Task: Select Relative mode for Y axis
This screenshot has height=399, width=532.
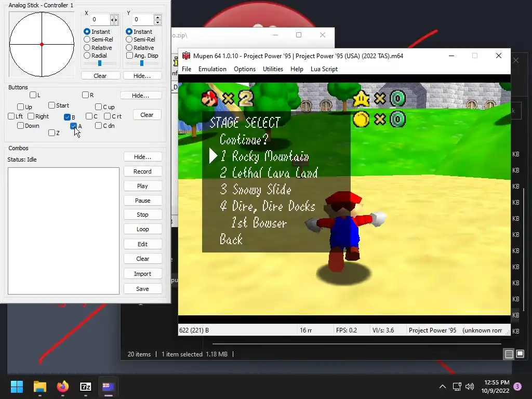Action: coord(129,47)
